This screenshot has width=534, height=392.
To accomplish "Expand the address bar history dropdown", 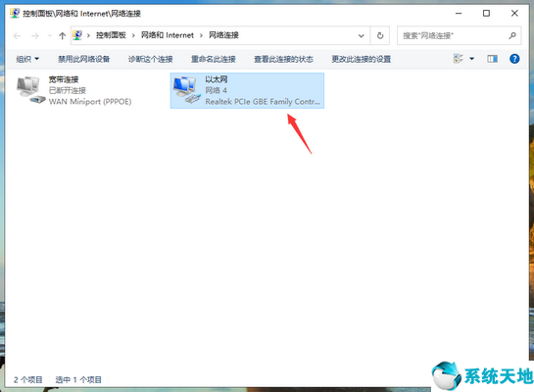I will tap(361, 35).
